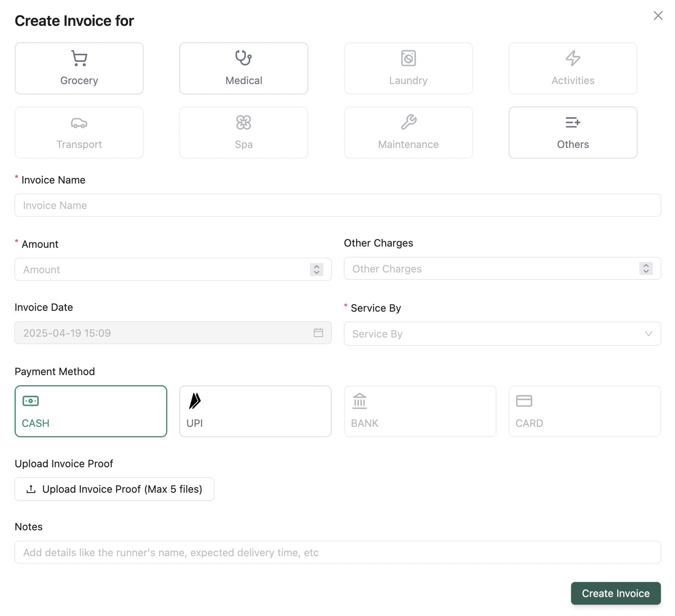Image resolution: width=675 pixels, height=616 pixels.
Task: Focus the Invoice Name text field
Action: point(338,205)
